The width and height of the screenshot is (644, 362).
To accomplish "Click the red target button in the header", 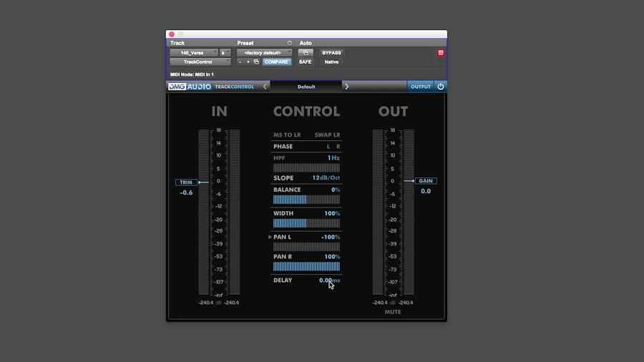I will (x=441, y=52).
